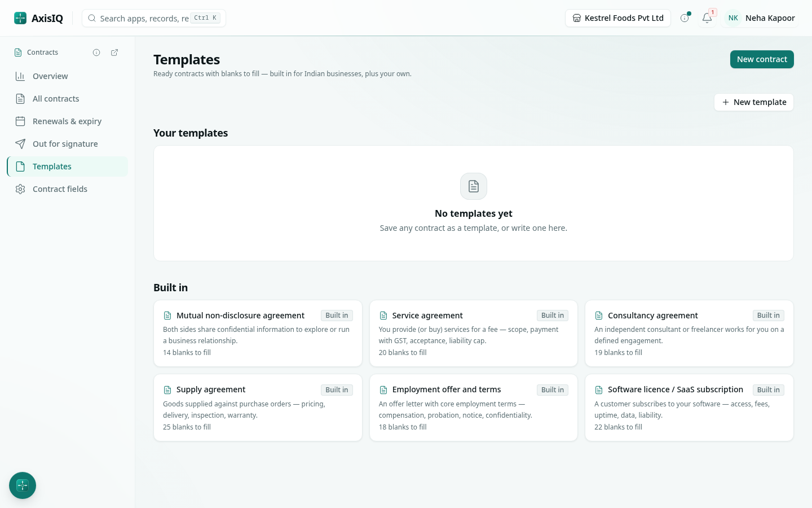Click the AxisIQ logo icon

tap(20, 18)
